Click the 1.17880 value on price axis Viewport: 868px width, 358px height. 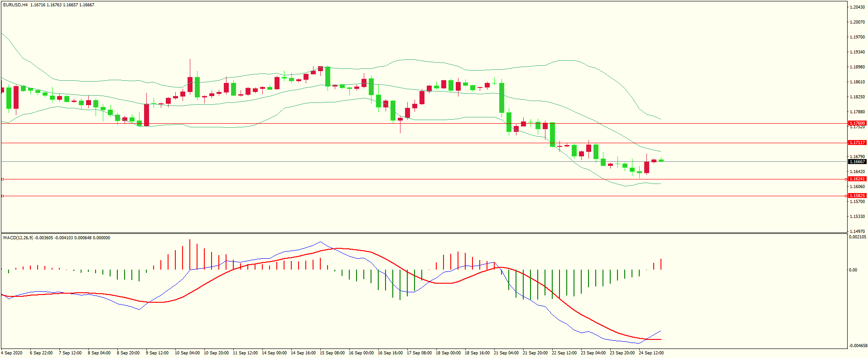(858, 112)
